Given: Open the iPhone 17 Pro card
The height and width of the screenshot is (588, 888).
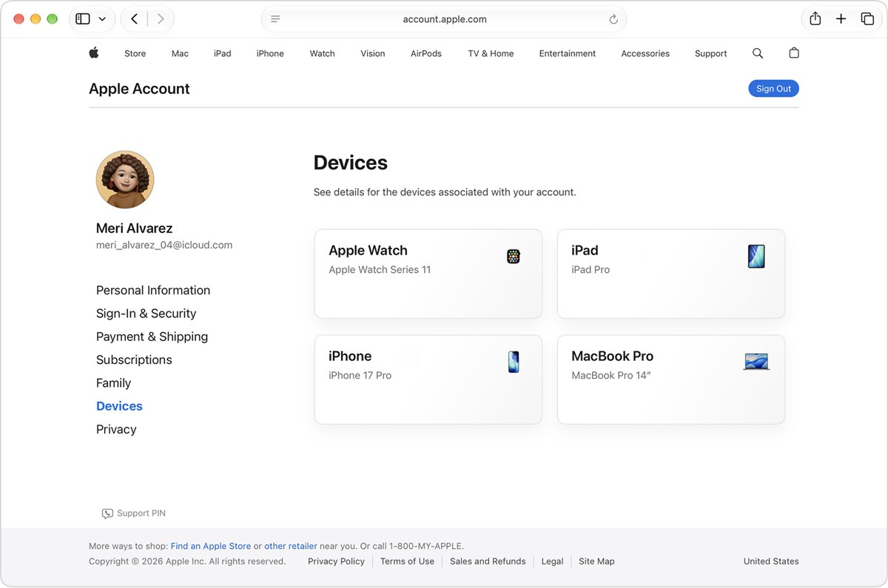Looking at the screenshot, I should coord(428,379).
